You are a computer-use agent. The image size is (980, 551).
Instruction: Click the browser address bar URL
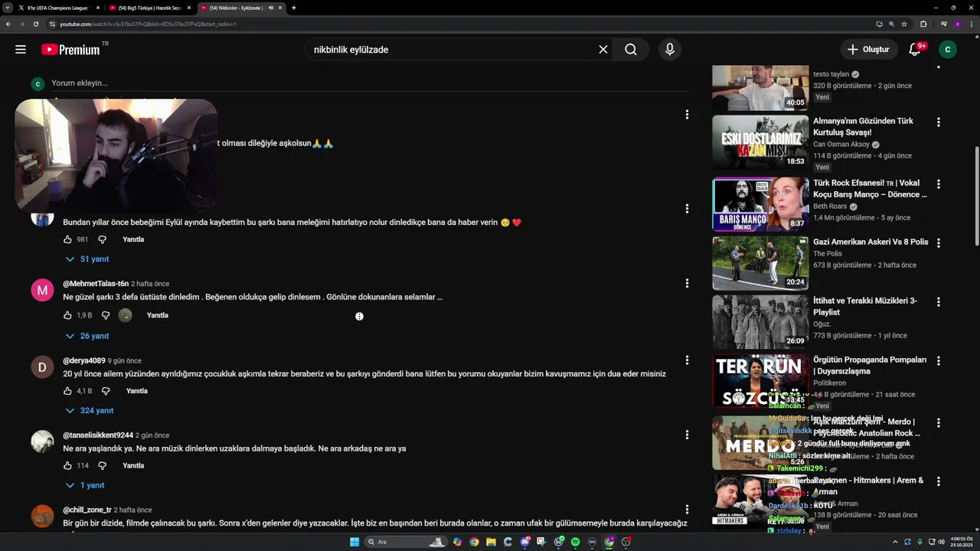point(148,24)
